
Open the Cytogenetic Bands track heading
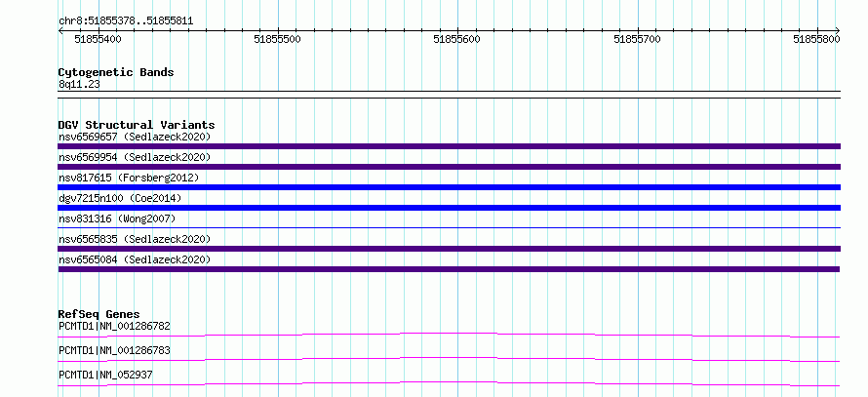tap(116, 72)
